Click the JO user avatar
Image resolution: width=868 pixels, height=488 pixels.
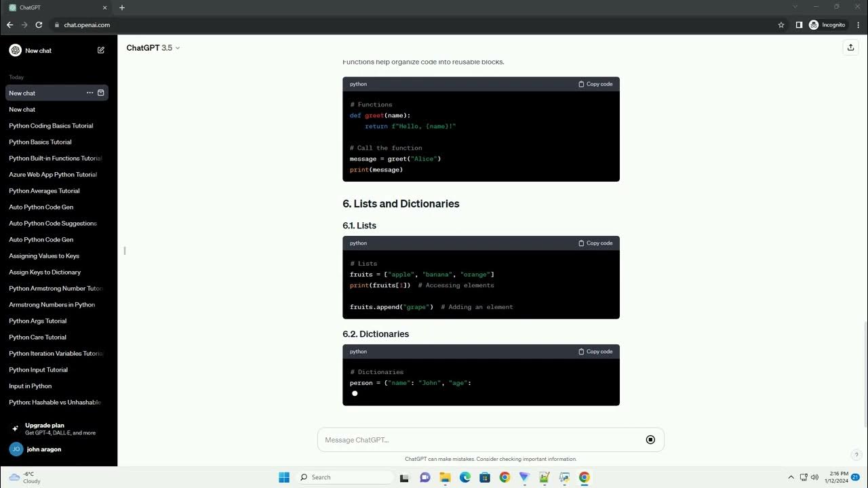[x=16, y=449]
